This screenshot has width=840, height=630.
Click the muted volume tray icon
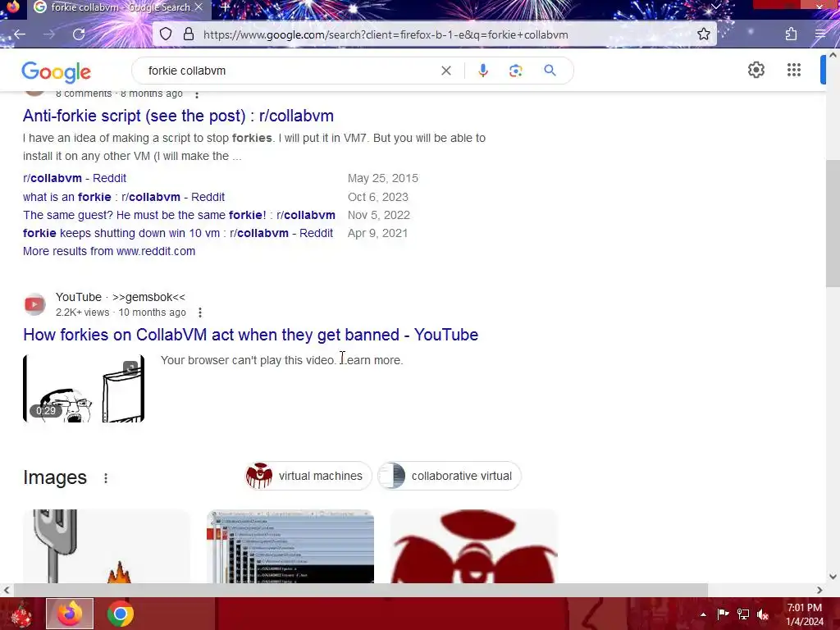click(763, 614)
